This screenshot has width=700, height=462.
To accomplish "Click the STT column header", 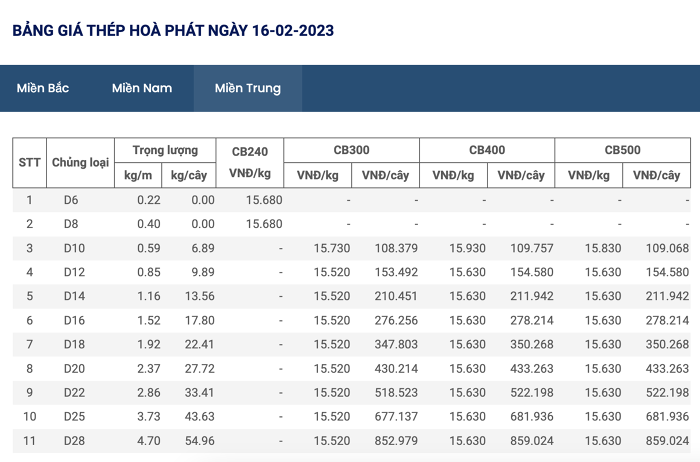I will [x=29, y=162].
